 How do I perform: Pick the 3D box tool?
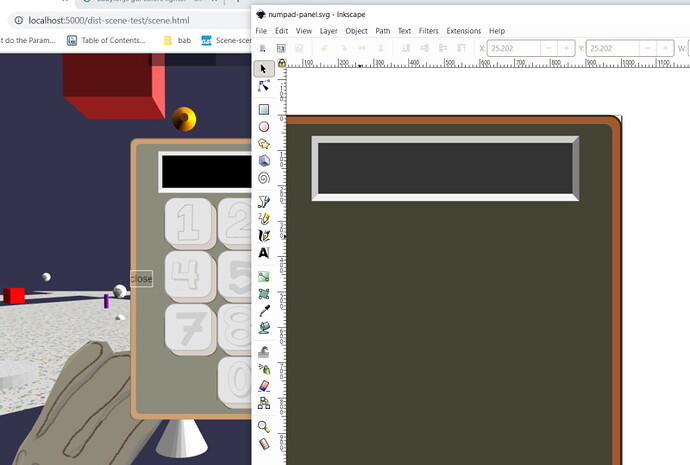tap(264, 161)
